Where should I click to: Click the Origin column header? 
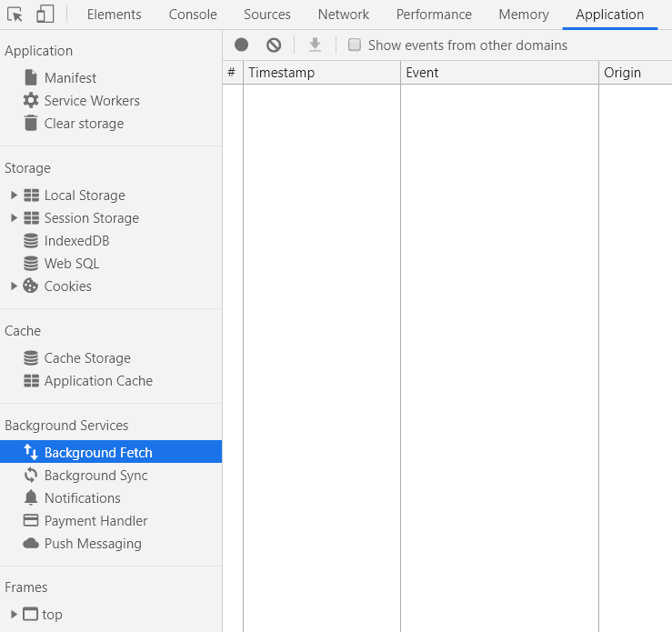click(x=636, y=73)
